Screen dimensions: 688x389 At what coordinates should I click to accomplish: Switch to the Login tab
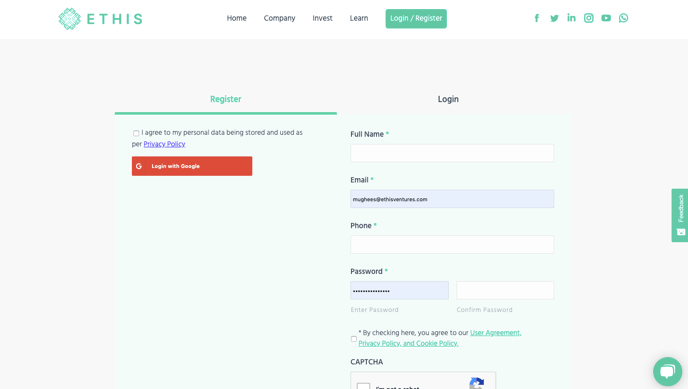[x=448, y=100]
